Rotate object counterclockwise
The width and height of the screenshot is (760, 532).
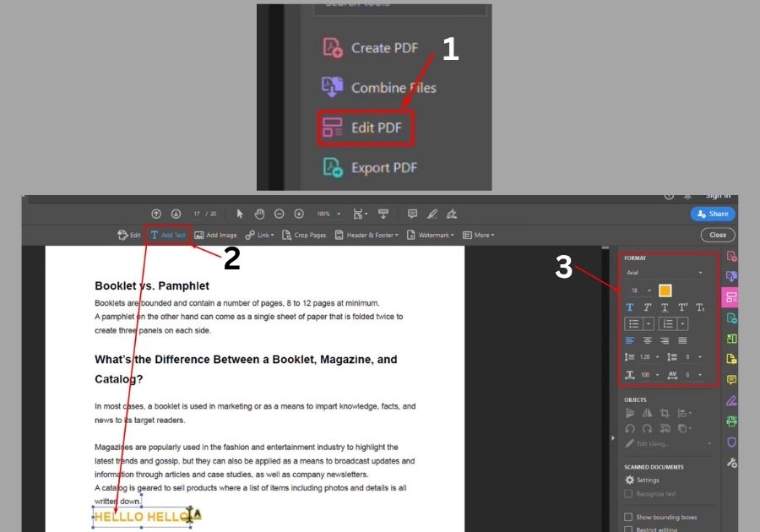[630, 429]
